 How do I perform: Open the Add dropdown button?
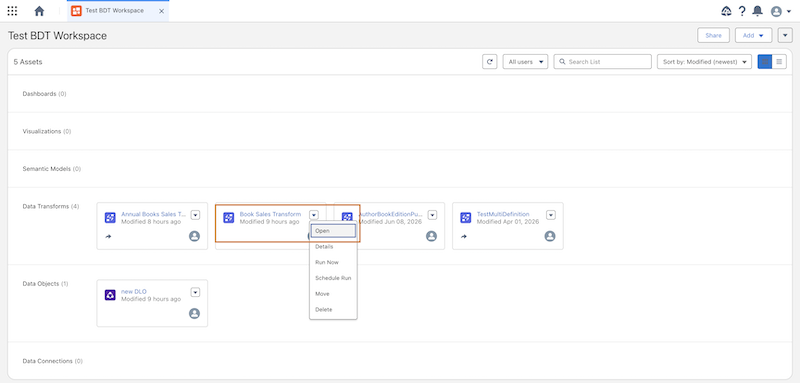pyautogui.click(x=753, y=35)
